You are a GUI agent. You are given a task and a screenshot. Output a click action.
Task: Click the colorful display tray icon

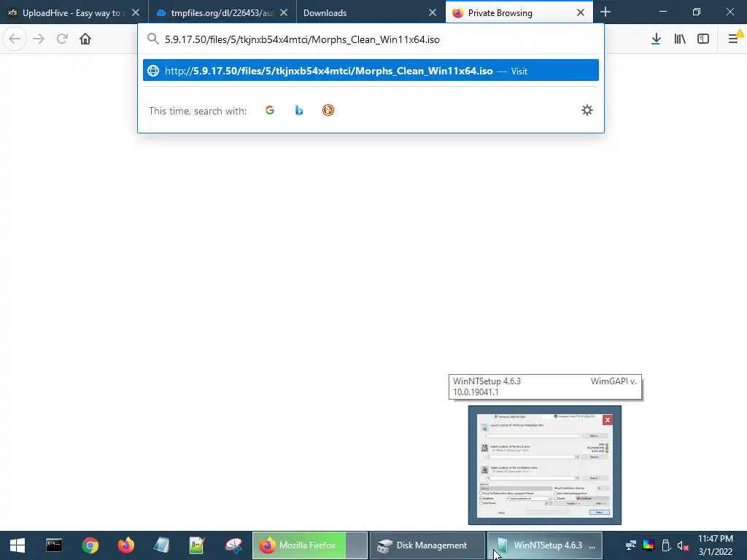click(649, 545)
